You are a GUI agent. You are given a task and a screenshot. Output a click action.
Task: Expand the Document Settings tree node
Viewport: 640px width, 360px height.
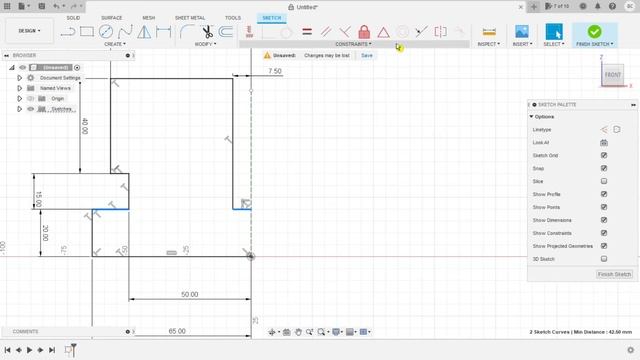pos(19,78)
